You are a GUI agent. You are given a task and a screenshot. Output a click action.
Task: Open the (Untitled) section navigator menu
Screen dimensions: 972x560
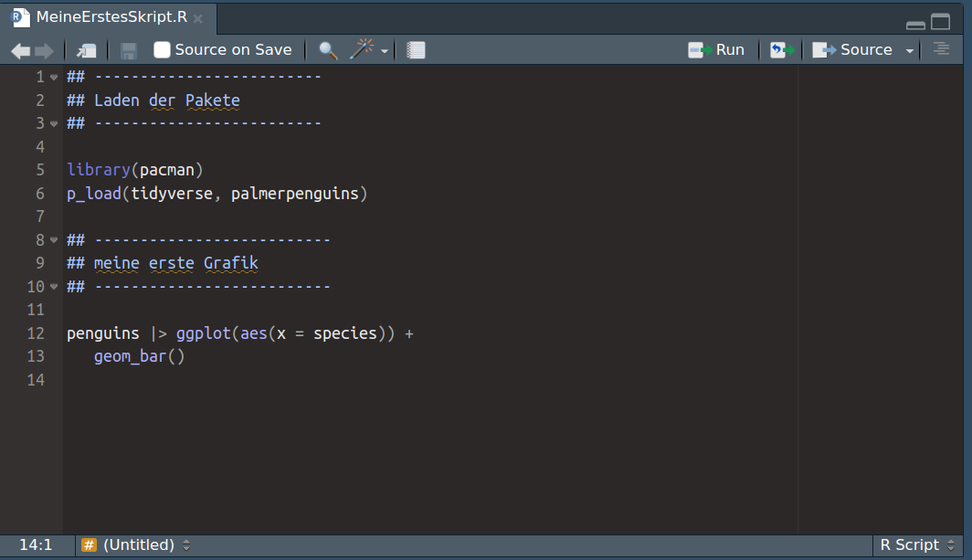tap(137, 545)
